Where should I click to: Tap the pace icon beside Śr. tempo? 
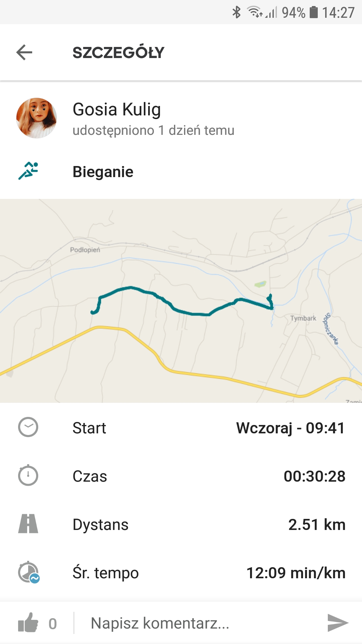point(29,572)
